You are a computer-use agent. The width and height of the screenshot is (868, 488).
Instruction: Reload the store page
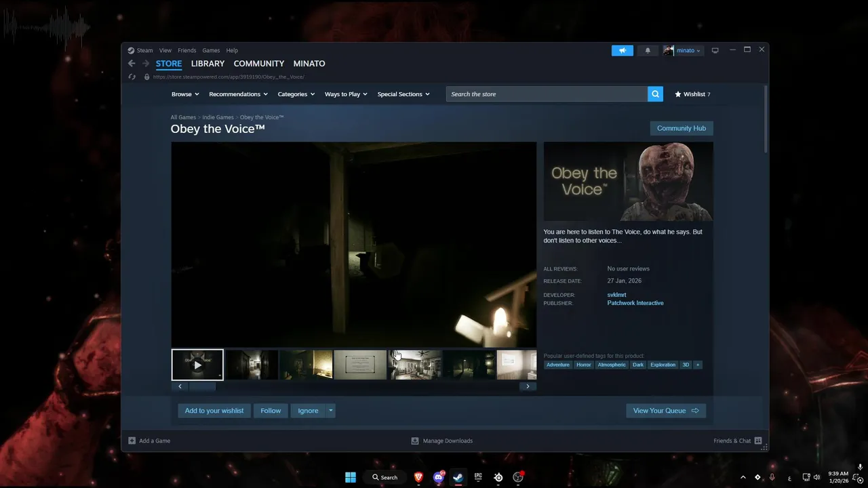pos(132,77)
